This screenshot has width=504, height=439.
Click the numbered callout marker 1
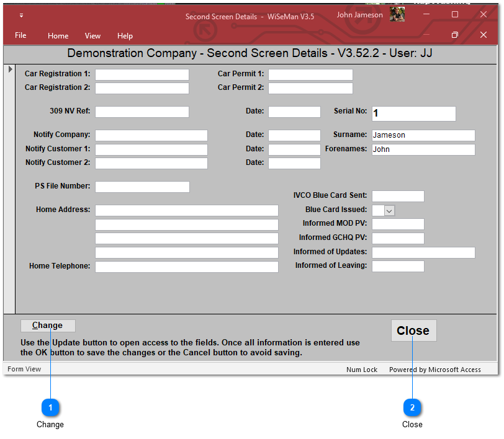(x=50, y=407)
